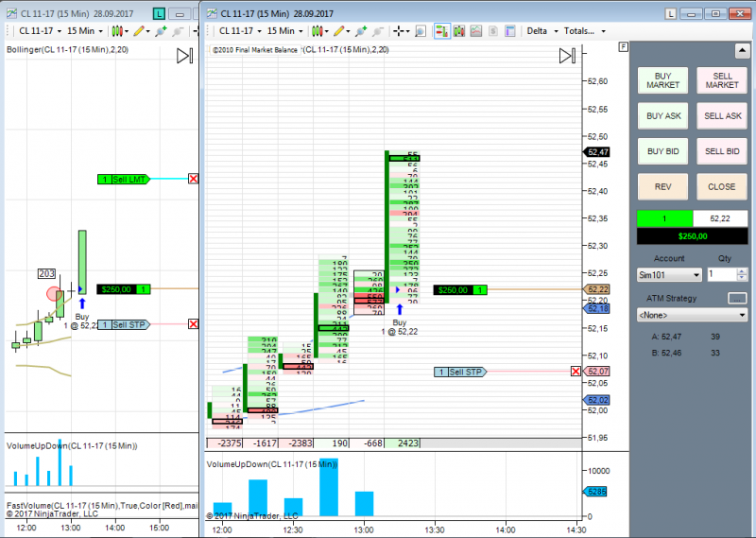Expand the crosshair tool dropdown arrow
Image resolution: width=756 pixels, height=538 pixels.
(408, 32)
